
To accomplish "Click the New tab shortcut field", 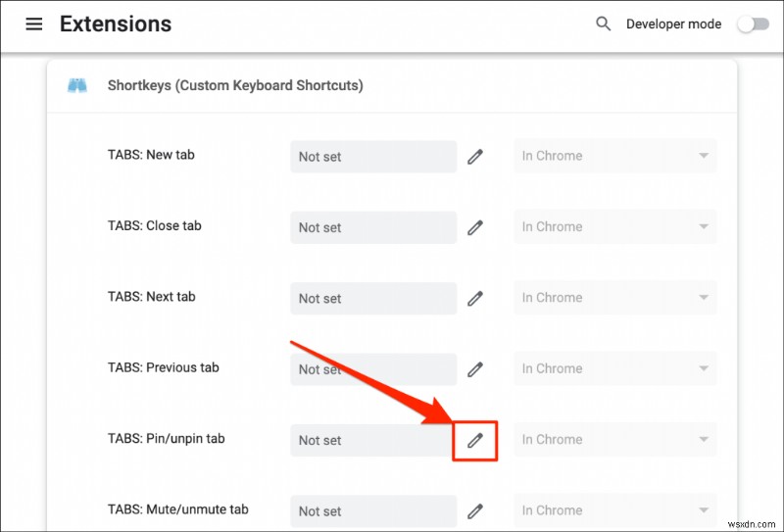I will [372, 157].
